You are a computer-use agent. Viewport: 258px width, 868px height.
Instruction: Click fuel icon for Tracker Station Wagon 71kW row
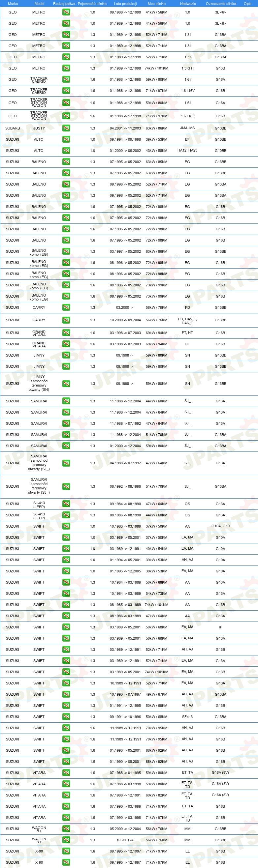tap(66, 116)
